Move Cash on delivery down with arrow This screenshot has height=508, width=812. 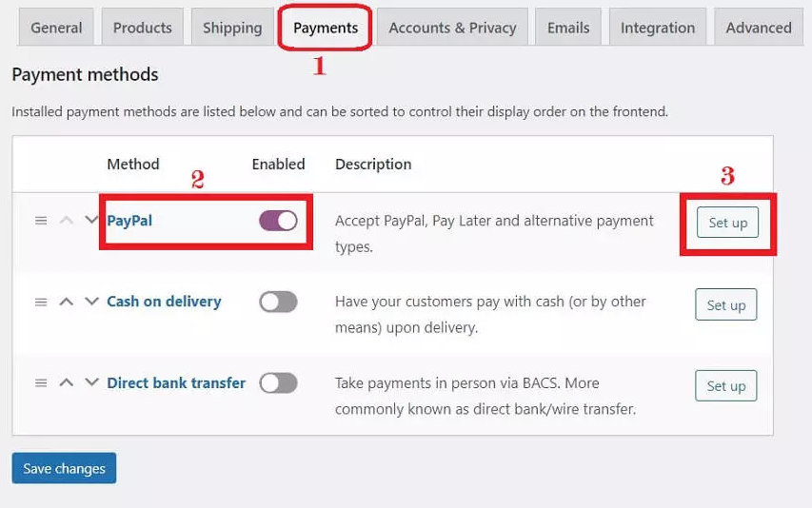[91, 302]
